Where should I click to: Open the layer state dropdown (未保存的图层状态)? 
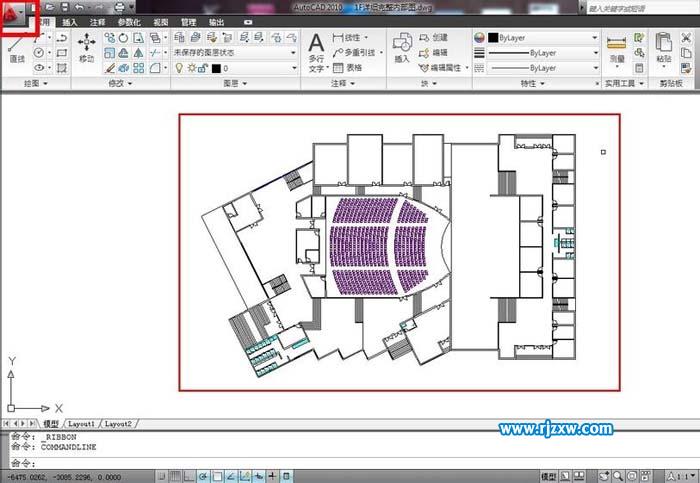(x=235, y=53)
